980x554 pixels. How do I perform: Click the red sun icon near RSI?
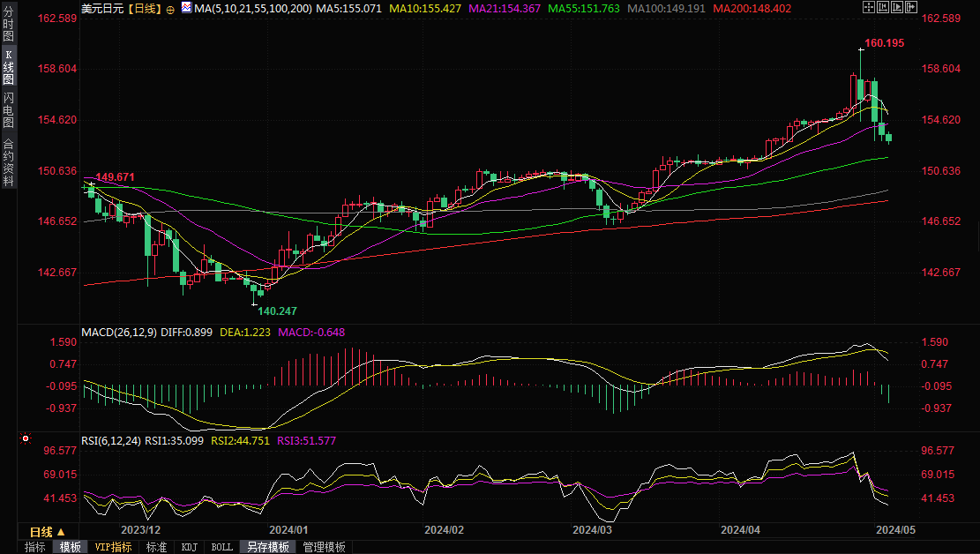tap(26, 438)
